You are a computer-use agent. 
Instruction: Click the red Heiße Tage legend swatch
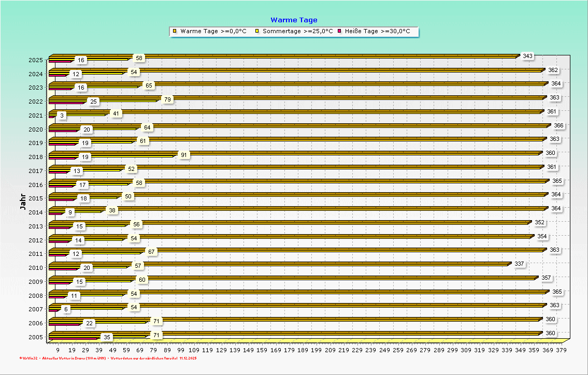tap(340, 32)
